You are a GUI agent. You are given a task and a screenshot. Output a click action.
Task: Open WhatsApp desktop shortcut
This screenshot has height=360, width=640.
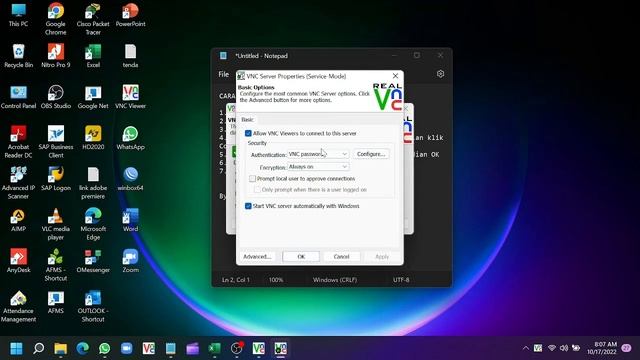coord(130,138)
